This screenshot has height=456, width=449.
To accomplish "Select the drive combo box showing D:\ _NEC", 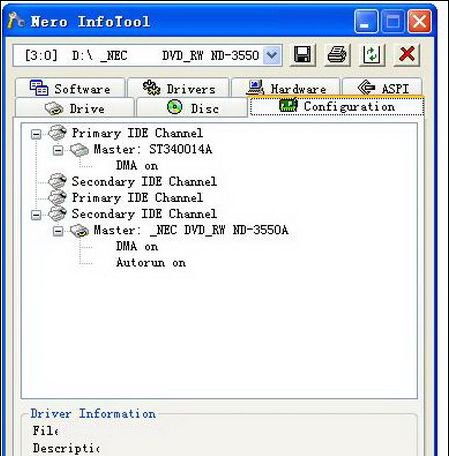I will (x=147, y=55).
